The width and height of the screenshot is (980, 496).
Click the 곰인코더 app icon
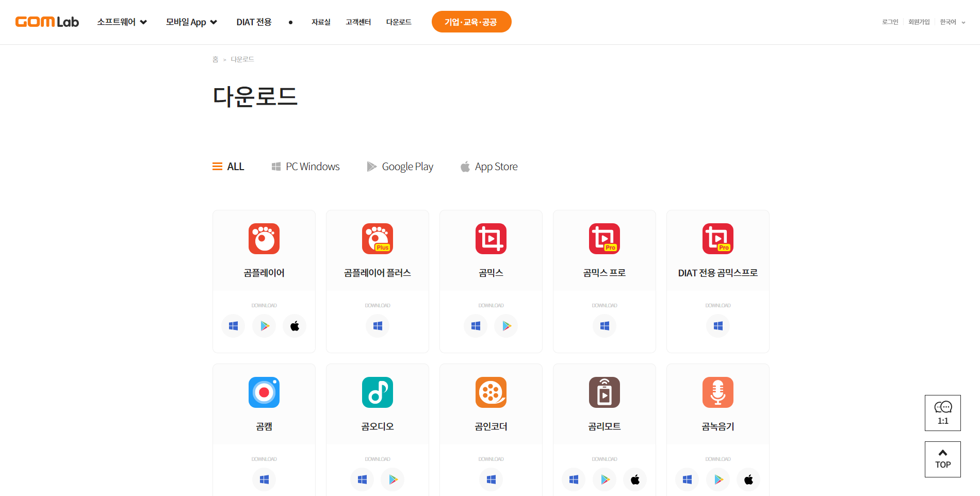point(491,392)
